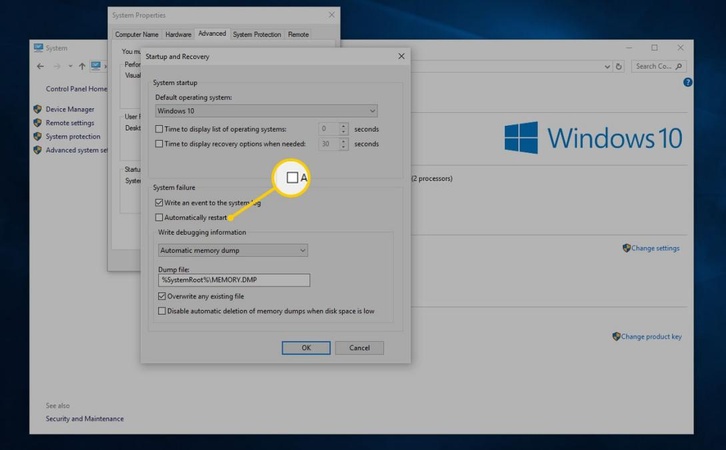
Task: Switch to the Hardware tab
Action: pos(178,34)
